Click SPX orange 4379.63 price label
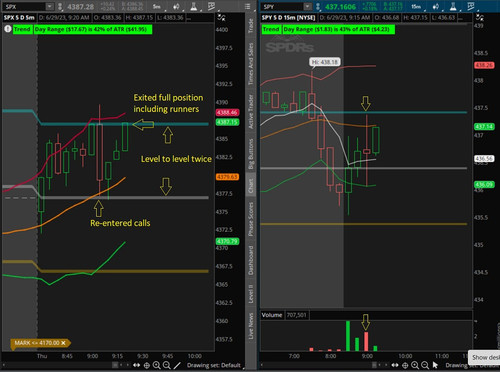Viewport: 500px width, 372px height. [227, 177]
